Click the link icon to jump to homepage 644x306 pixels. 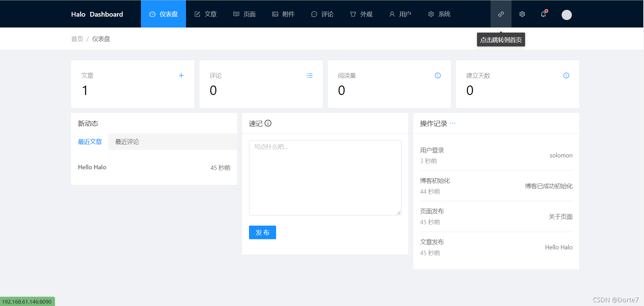coord(501,14)
